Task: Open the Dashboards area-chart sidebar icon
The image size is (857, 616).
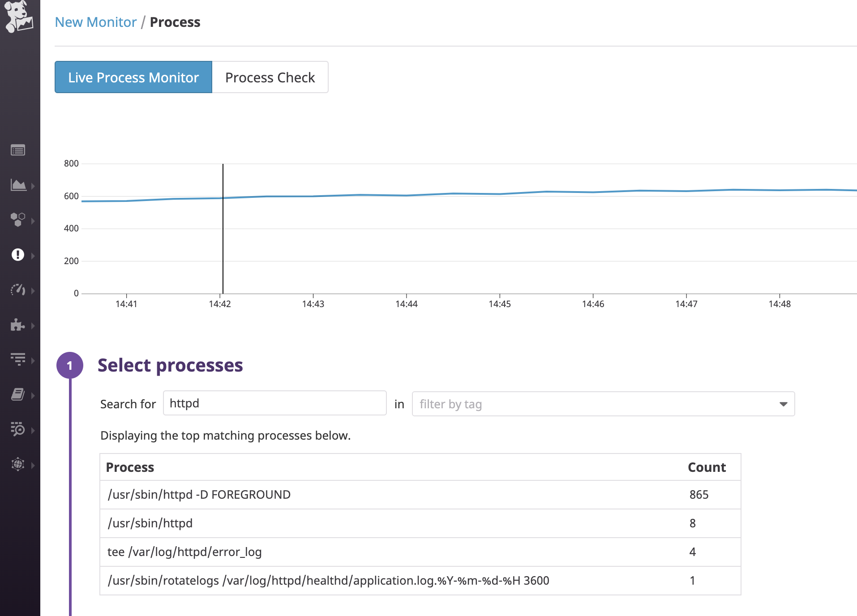Action: pos(18,185)
